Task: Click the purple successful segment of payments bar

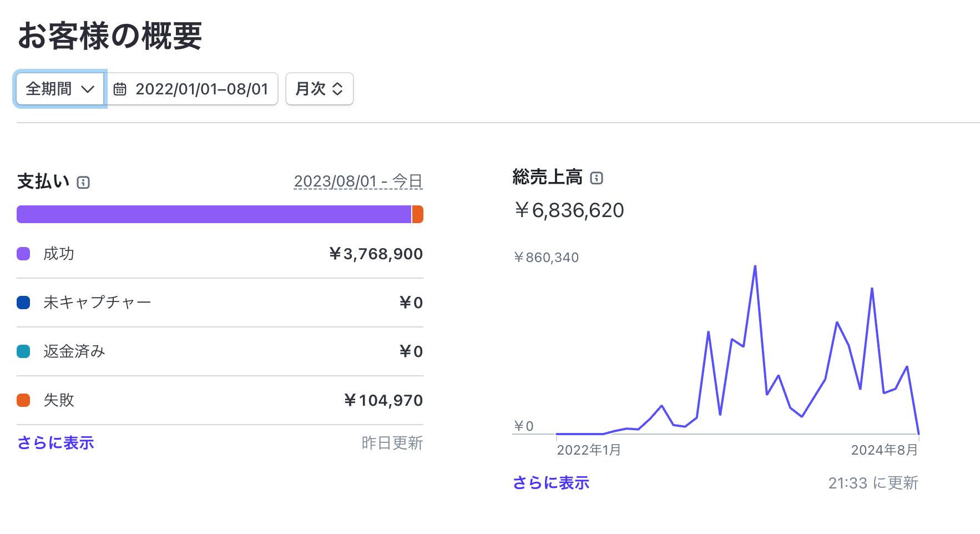Action: (x=214, y=214)
